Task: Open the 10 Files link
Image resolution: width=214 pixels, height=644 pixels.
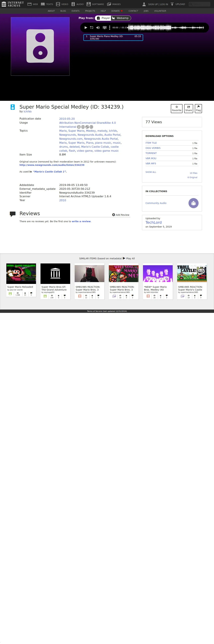Action: 193,173
